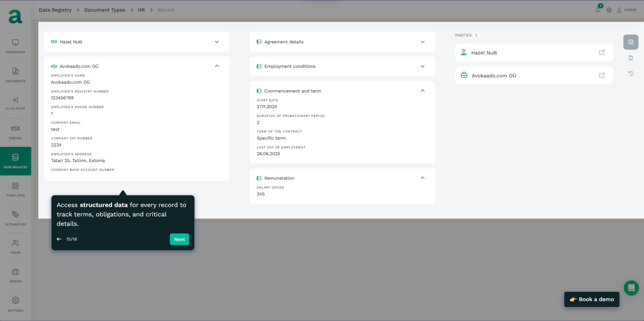The width and height of the screenshot is (644, 321).
Task: Select the info panel icon in right rail
Action: pos(630,42)
